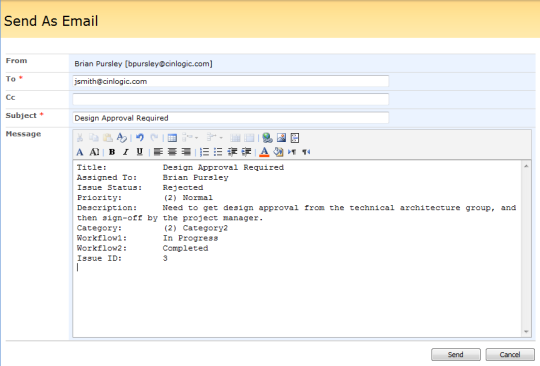Screen dimensions: 540x366
Task: Open the font text color picker
Action: pos(264,152)
